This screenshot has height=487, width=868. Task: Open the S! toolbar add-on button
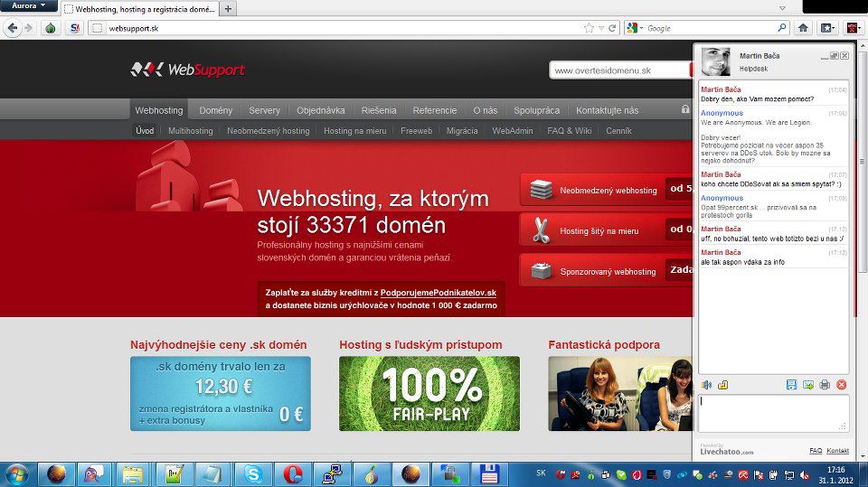pyautogui.click(x=74, y=28)
